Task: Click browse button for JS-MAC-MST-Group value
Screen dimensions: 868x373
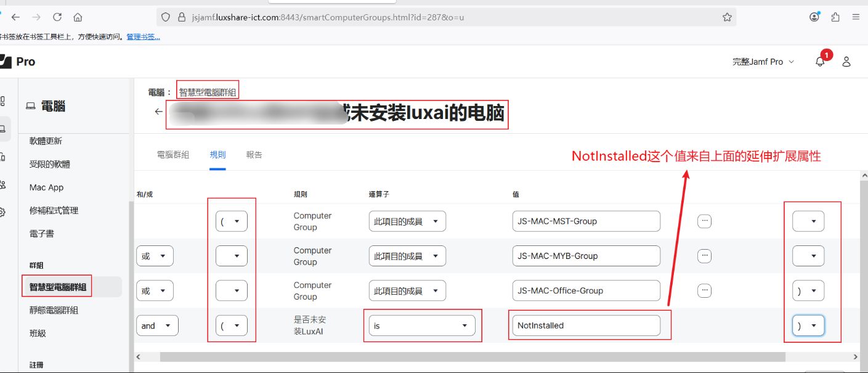Action: click(x=704, y=221)
